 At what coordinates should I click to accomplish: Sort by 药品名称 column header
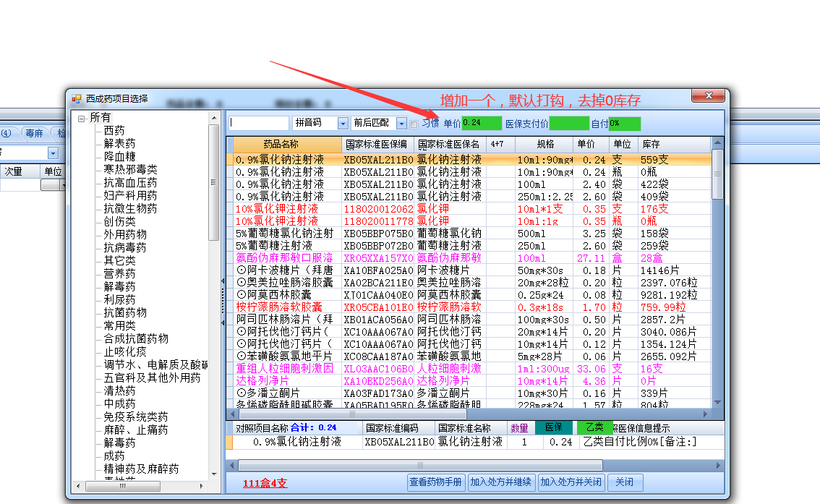pyautogui.click(x=287, y=145)
